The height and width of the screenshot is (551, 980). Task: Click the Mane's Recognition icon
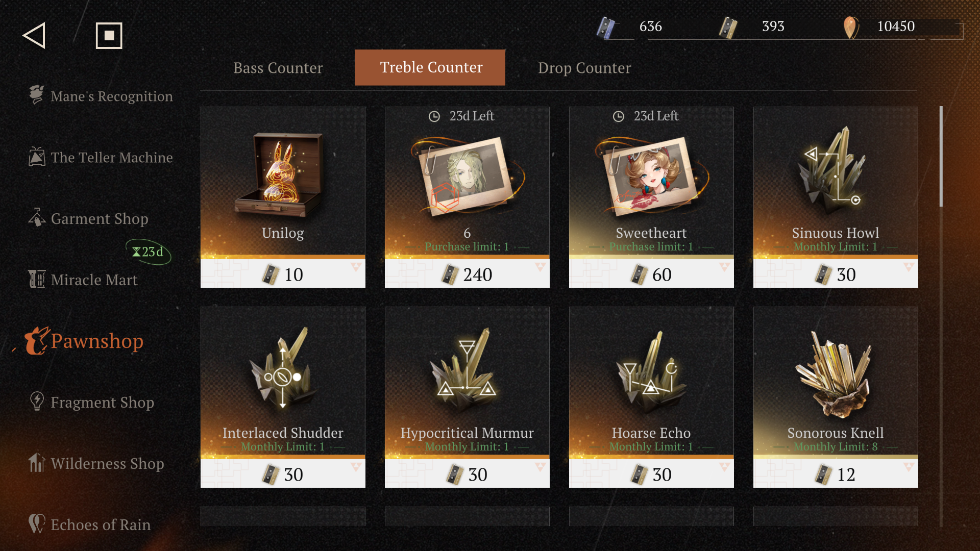pyautogui.click(x=37, y=95)
